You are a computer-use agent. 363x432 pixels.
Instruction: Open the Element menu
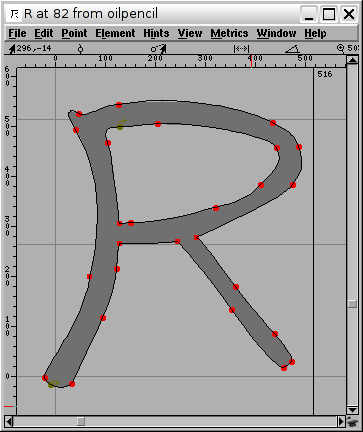[x=115, y=33]
